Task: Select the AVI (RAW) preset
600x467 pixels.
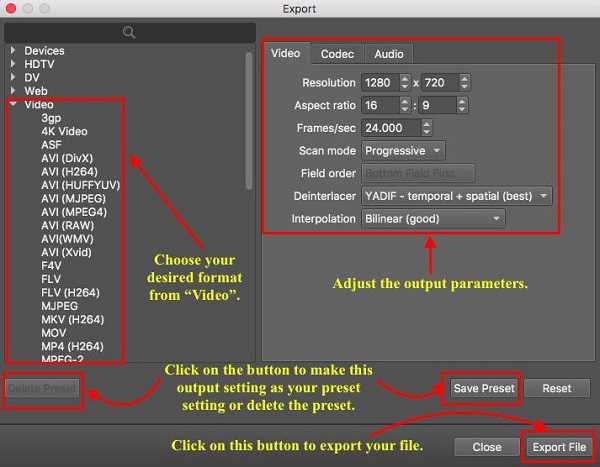Action: 67,225
